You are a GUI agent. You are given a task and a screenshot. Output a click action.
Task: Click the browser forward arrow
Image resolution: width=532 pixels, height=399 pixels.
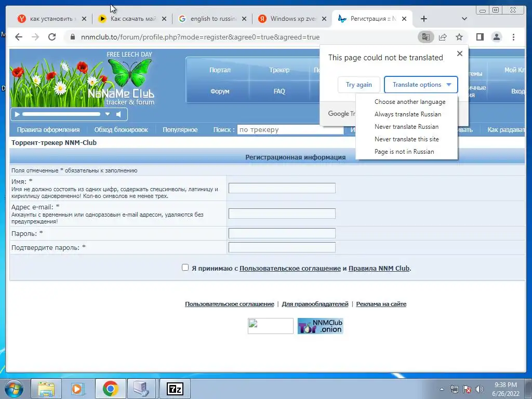tap(35, 37)
